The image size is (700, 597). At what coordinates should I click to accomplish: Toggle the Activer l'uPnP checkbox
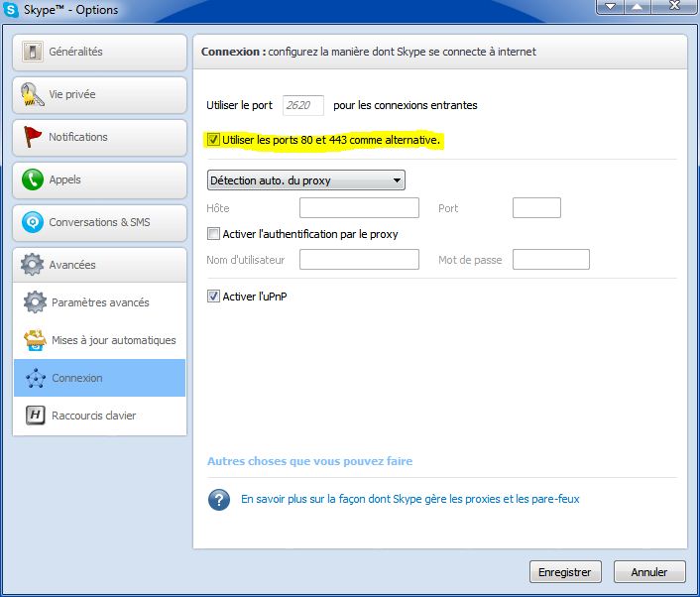pos(213,297)
